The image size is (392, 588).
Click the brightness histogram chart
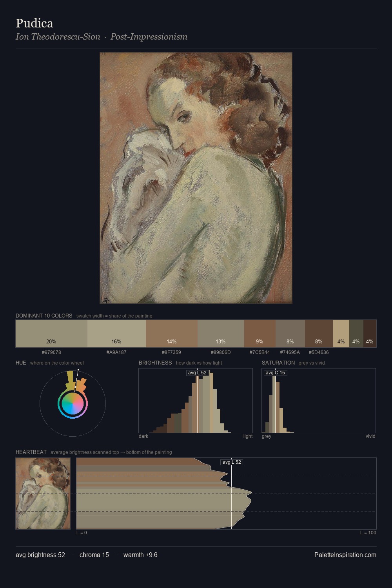pyautogui.click(x=196, y=401)
